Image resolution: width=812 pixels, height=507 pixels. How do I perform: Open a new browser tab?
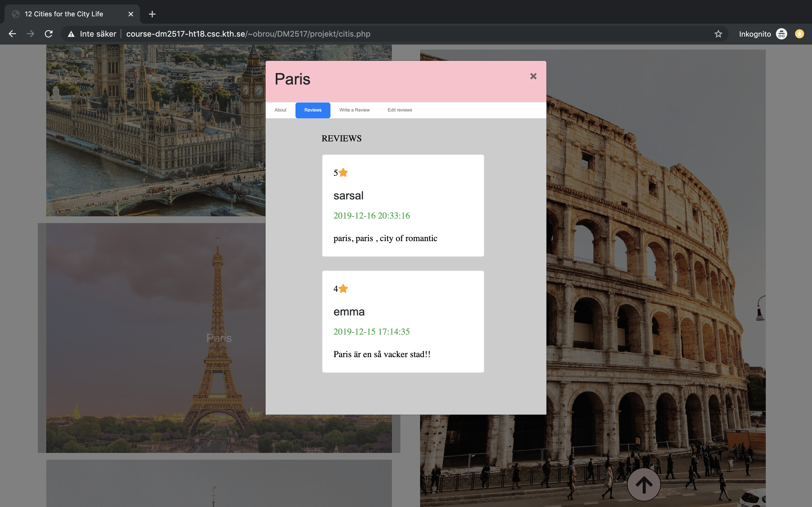[x=152, y=14]
